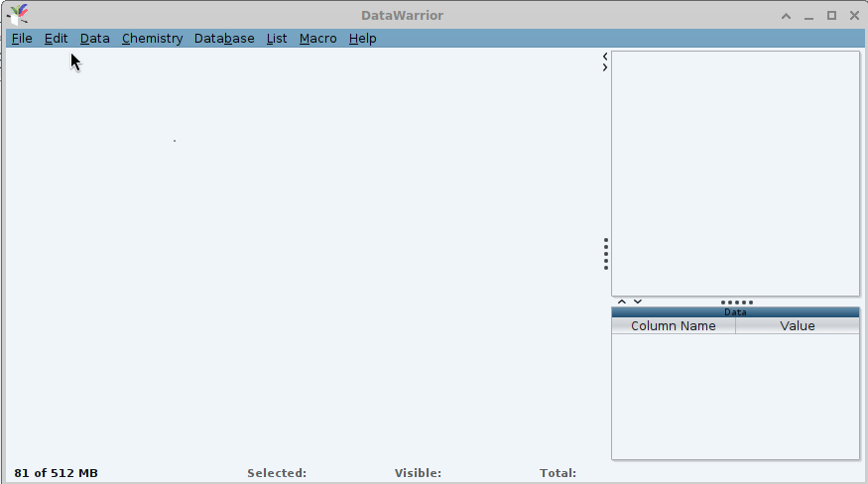The height and width of the screenshot is (484, 868).
Task: Click the up arrow on the horizontal divider
Action: click(622, 302)
